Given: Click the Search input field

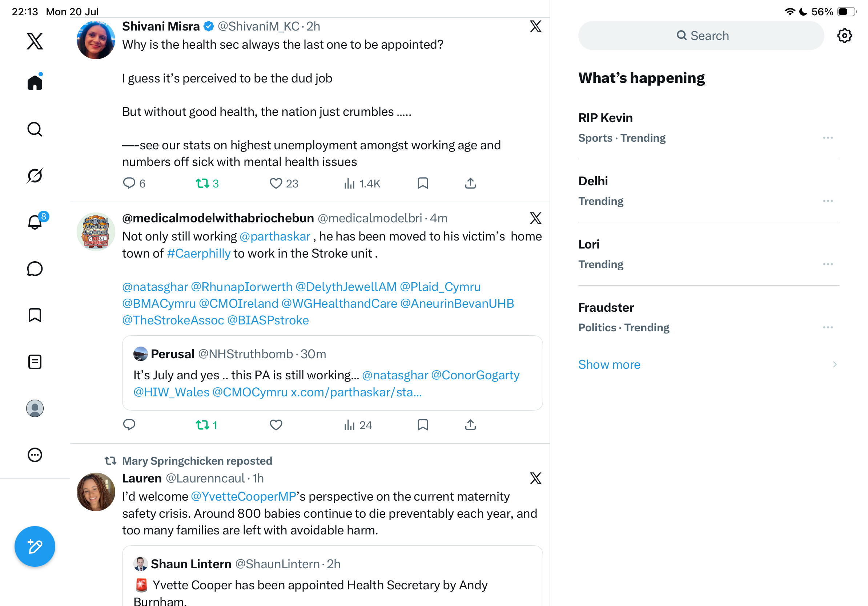Looking at the screenshot, I should pyautogui.click(x=701, y=36).
